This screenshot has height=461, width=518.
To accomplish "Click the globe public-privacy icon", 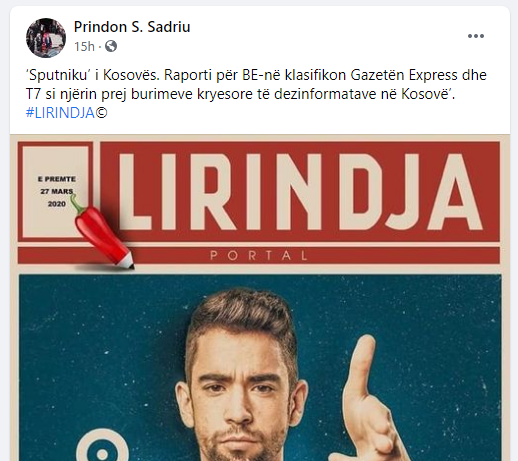I will point(111,46).
